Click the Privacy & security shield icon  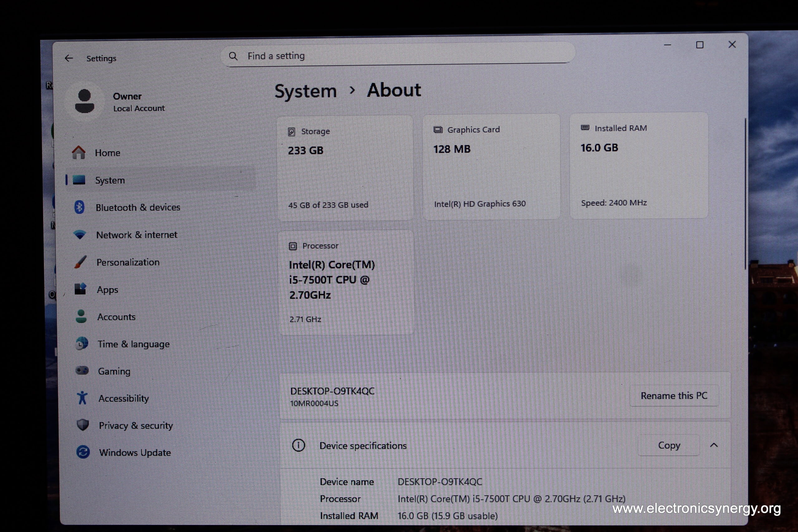point(83,425)
